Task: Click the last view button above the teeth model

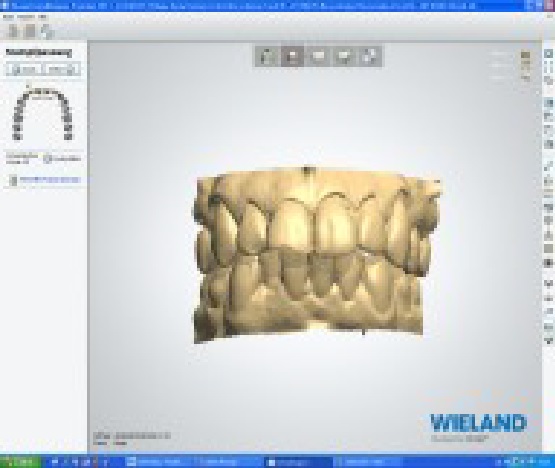Action: [370, 56]
